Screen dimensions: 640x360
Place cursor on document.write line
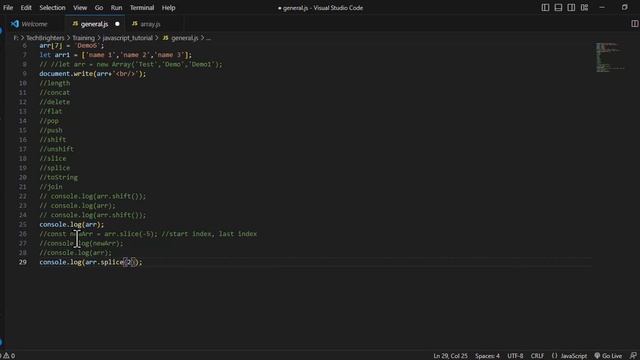pos(93,74)
